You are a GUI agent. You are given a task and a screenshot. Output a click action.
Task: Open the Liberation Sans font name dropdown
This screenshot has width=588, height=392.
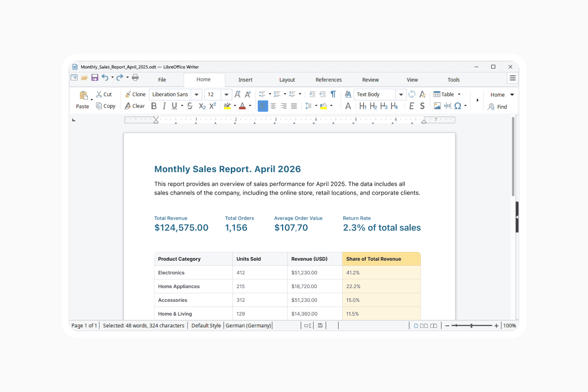pyautogui.click(x=196, y=94)
